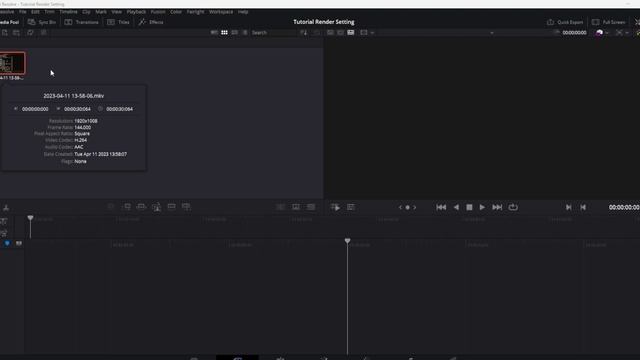Viewport: 640px width, 360px height.
Task: Open the Clip menu
Action: 86,12
